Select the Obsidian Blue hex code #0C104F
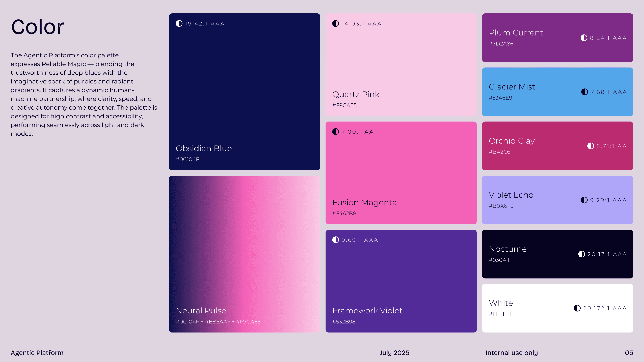The image size is (644, 362). (x=187, y=159)
